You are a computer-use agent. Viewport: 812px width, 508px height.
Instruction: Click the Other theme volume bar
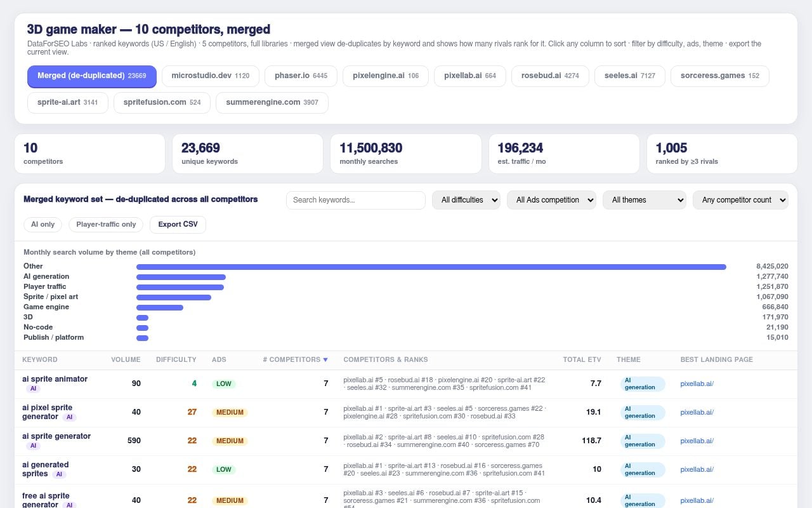pos(431,267)
